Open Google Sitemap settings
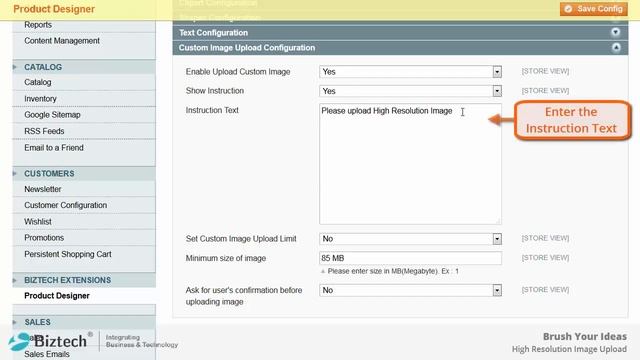 point(52,115)
